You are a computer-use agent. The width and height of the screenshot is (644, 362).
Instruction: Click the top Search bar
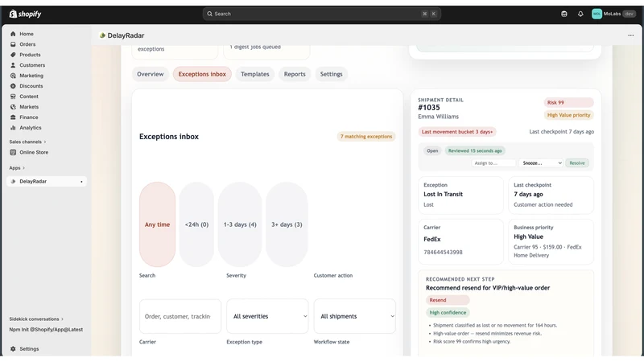321,14
